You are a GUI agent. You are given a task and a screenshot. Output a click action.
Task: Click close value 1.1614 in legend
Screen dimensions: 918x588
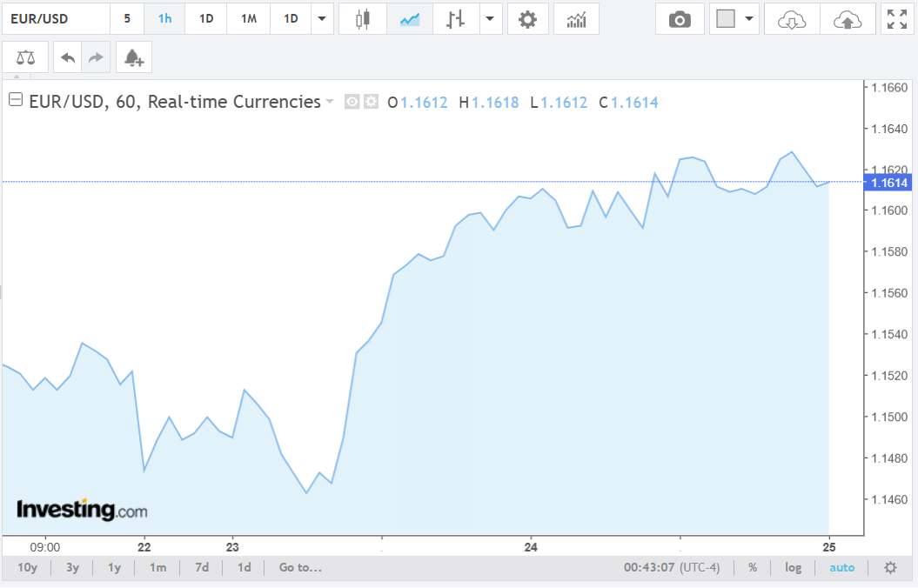tap(634, 103)
